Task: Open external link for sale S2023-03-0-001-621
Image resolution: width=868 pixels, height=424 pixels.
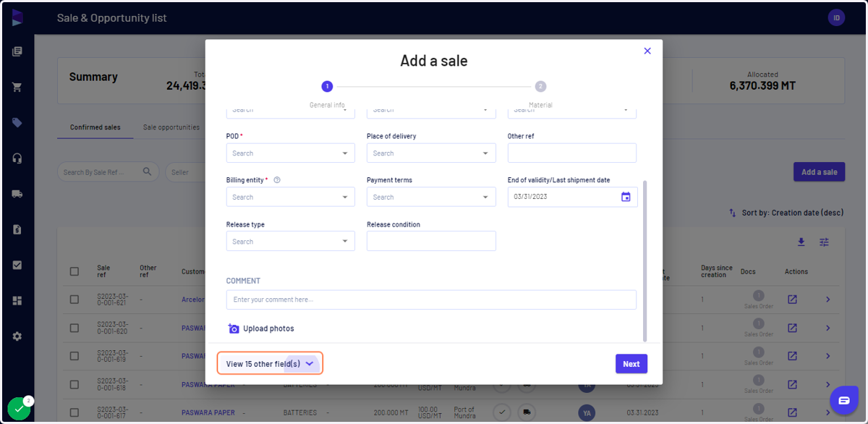Action: [792, 300]
